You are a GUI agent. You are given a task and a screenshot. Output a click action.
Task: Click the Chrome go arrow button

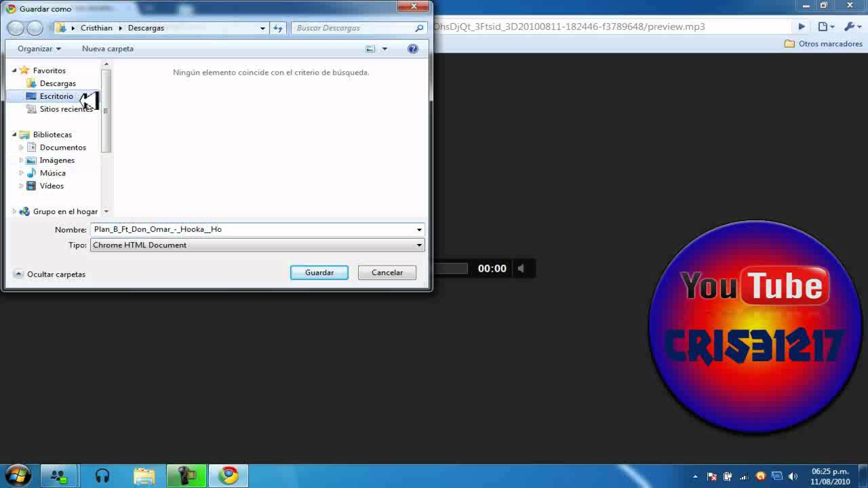[802, 26]
